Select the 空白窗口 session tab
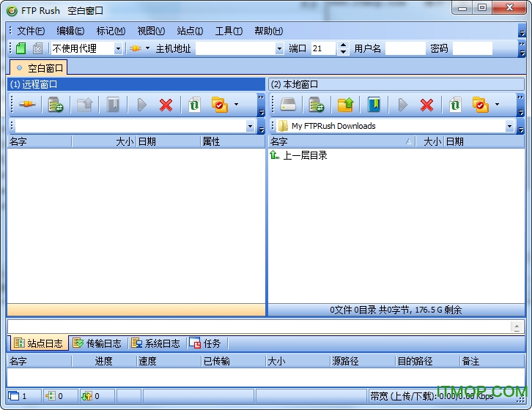532x410 pixels. pyautogui.click(x=39, y=68)
